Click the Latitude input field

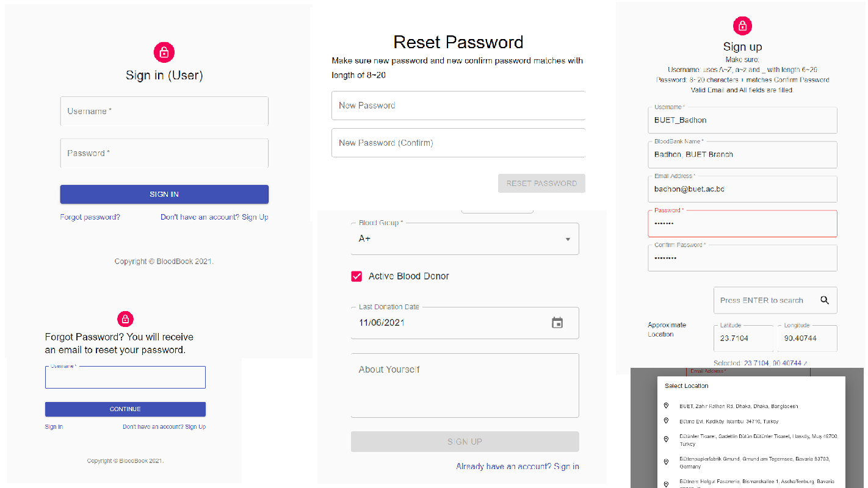click(x=743, y=338)
